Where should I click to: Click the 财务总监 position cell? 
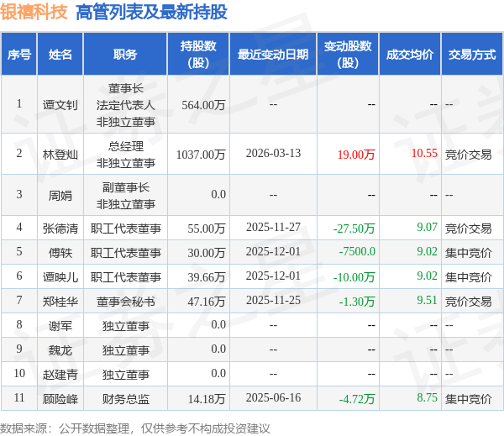[126, 399]
